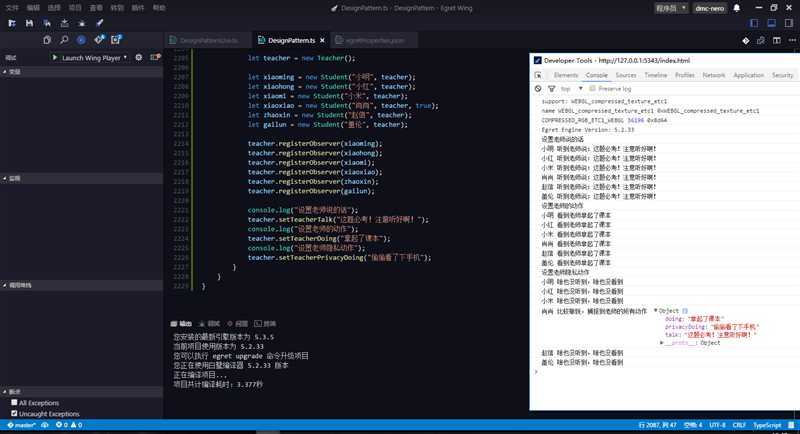The height and width of the screenshot is (434, 800).
Task: Switch to the egretProperties.json editor tab
Action: pyautogui.click(x=374, y=40)
